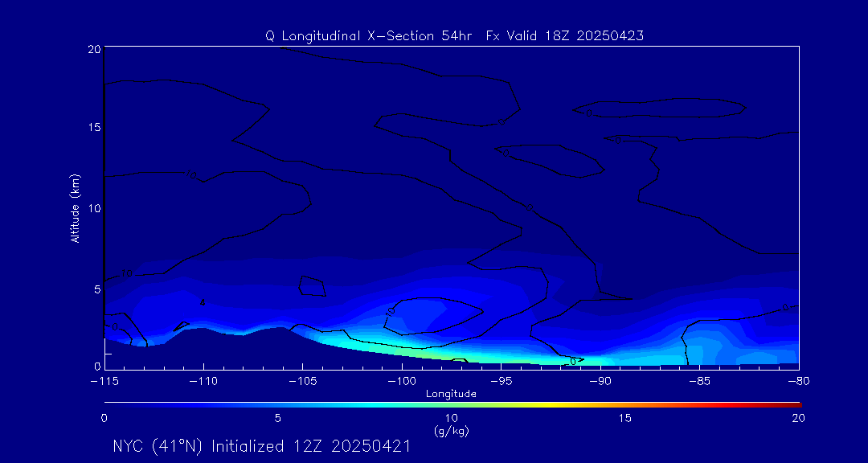This screenshot has width=868, height=463.
Task: Select the "(g/kg)" units label
Action: (x=452, y=430)
